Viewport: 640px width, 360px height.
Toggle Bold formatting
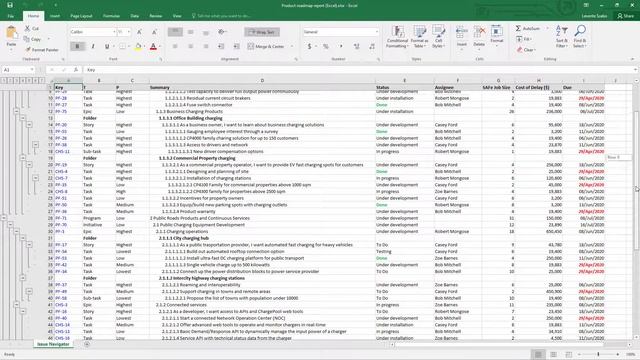click(x=77, y=47)
